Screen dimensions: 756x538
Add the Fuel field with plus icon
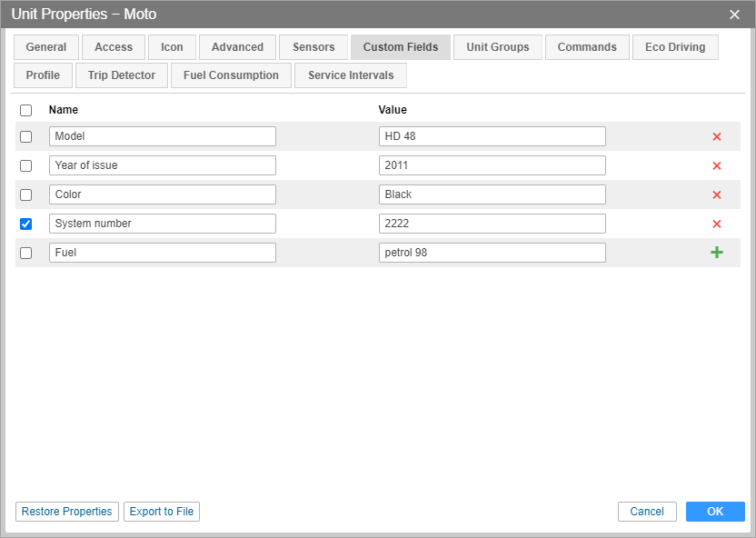tap(716, 253)
